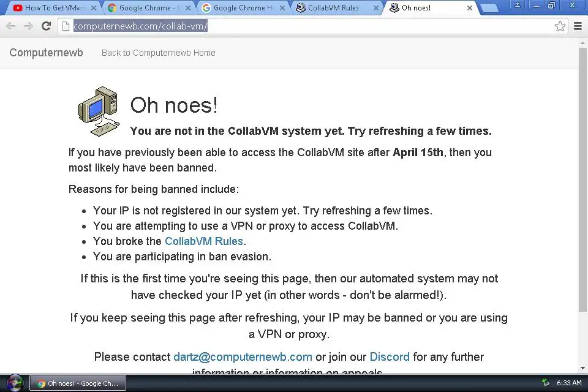The height and width of the screenshot is (392, 588).
Task: Open the Discord link
Action: [390, 356]
